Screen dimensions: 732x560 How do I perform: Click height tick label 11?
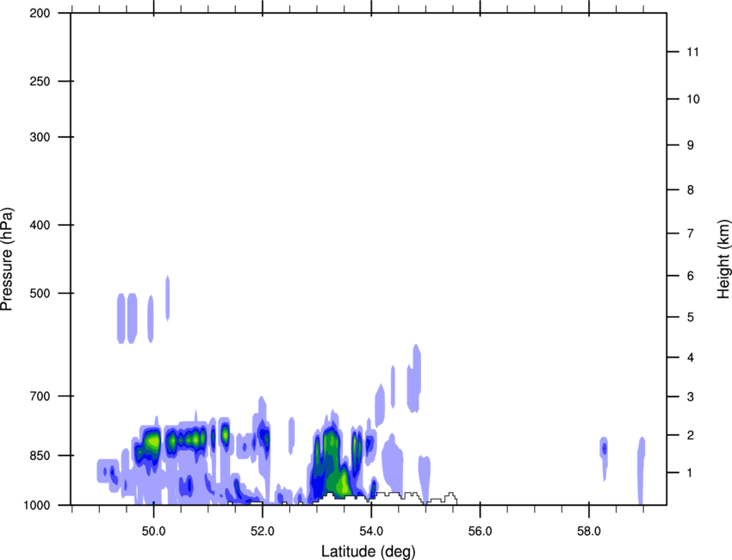coord(693,52)
